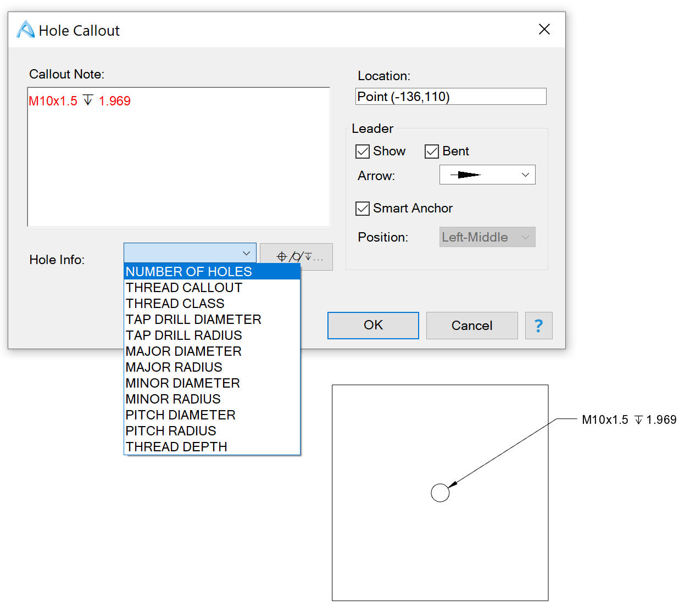Select PITCH RADIUS entry
The width and height of the screenshot is (690, 616).
(212, 431)
